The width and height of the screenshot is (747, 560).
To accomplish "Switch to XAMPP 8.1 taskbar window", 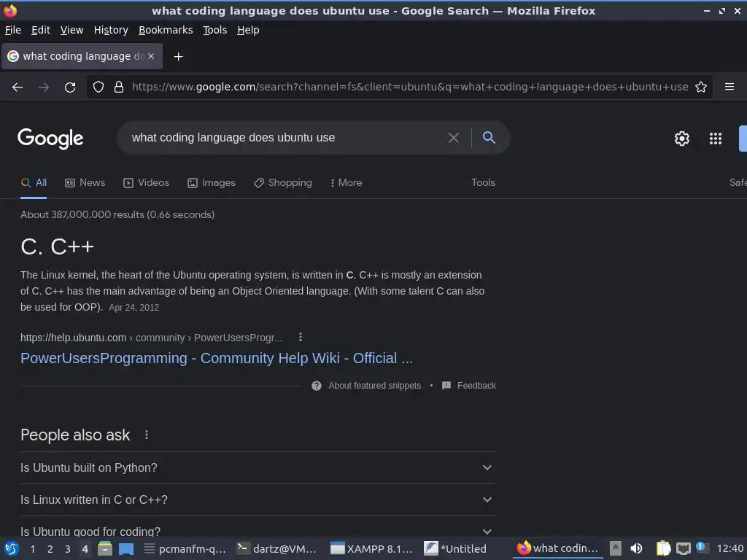I will 371,549.
